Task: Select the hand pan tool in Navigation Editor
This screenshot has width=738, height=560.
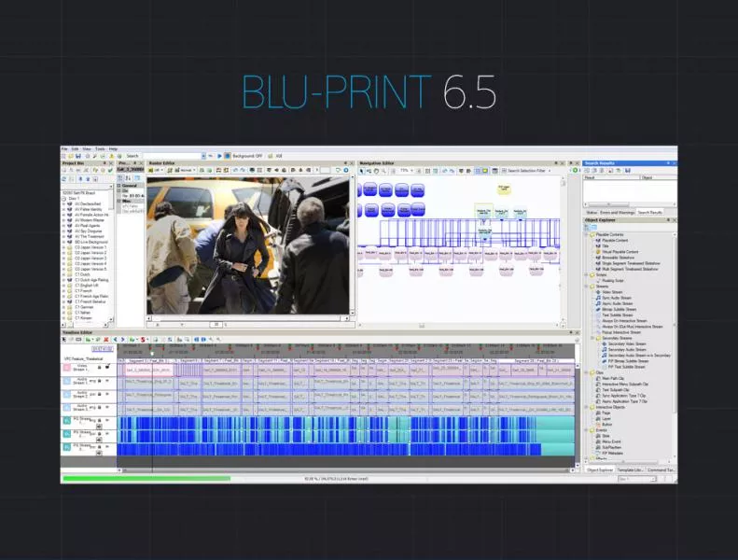Action: pyautogui.click(x=376, y=171)
